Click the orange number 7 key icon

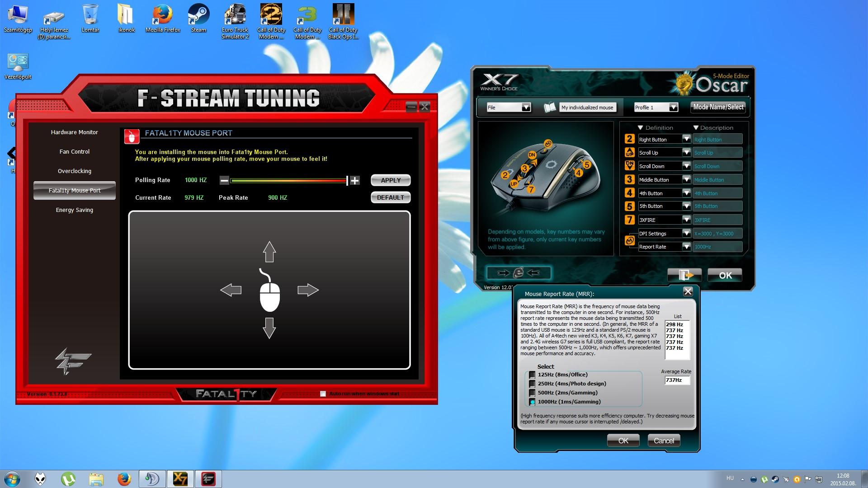629,220
